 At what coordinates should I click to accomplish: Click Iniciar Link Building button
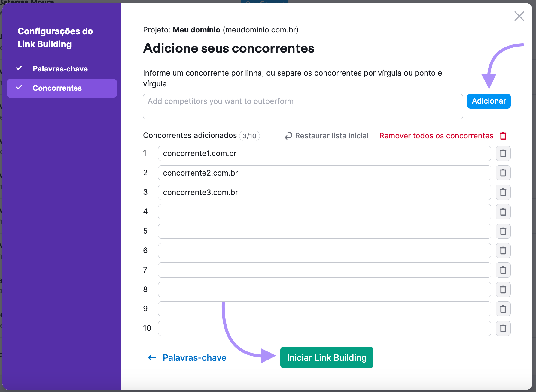327,357
